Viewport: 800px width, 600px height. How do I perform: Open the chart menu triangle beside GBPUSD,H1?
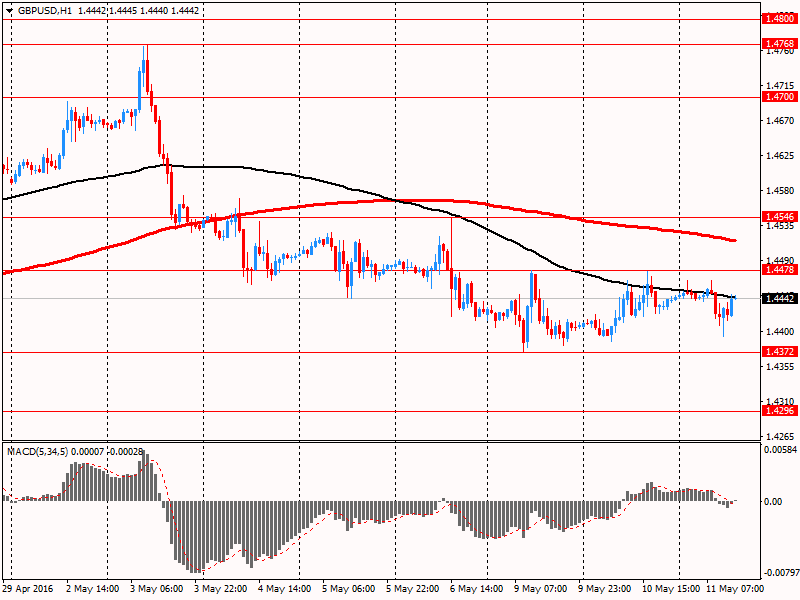(x=9, y=11)
